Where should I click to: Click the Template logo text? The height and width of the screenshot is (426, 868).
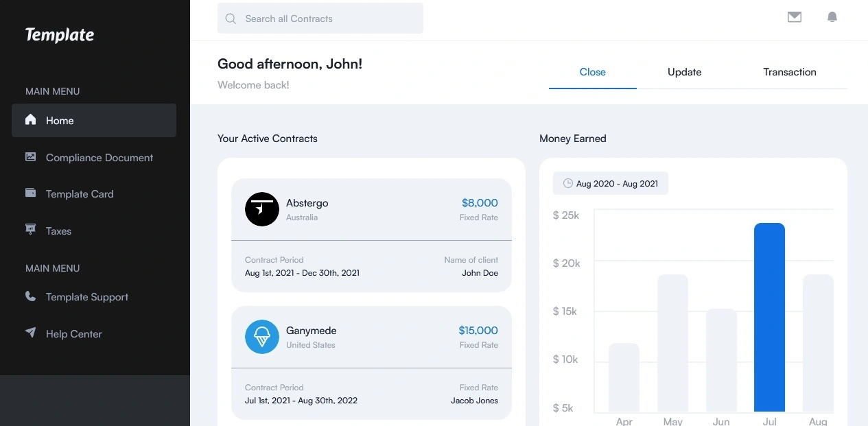60,35
